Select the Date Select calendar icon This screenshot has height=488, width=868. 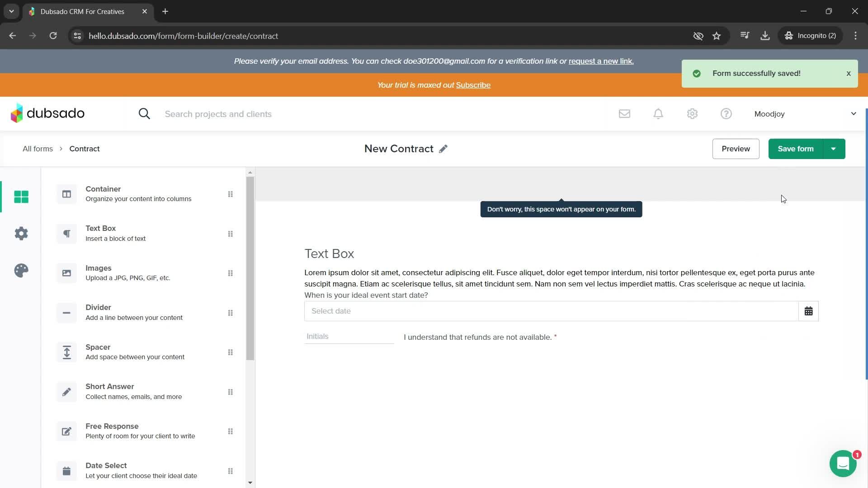(66, 471)
